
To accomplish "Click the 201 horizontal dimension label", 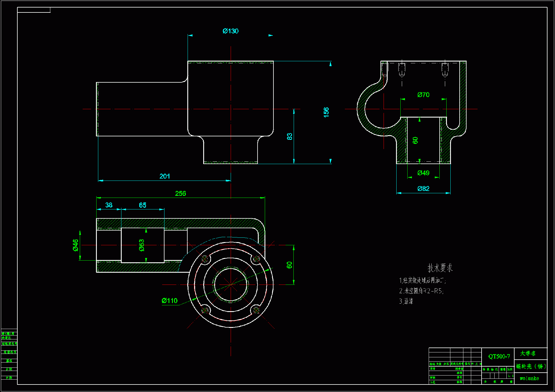I will 165,176.
